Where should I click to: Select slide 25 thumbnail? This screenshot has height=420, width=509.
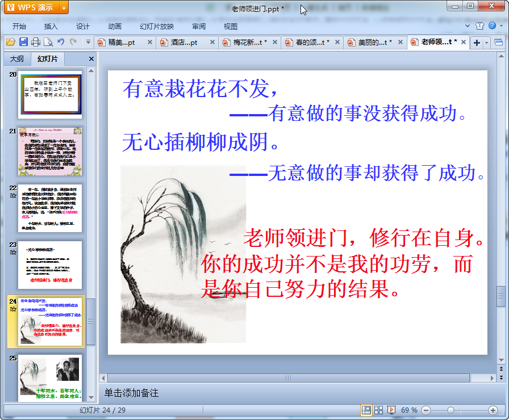click(x=51, y=379)
